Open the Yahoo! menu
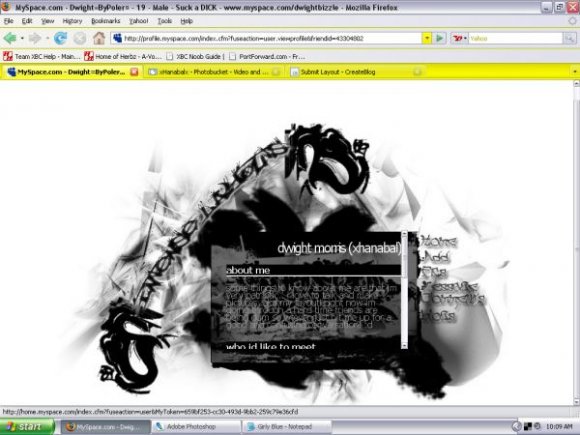Viewport: 580px width, 435px height. (x=139, y=21)
